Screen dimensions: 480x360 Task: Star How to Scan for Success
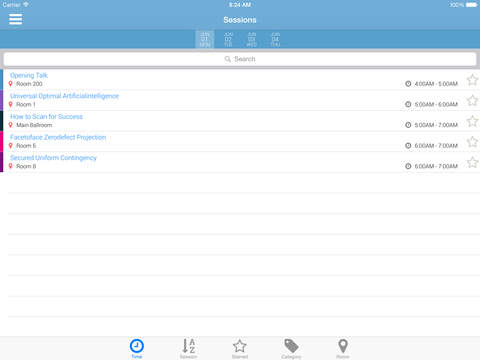(472, 121)
